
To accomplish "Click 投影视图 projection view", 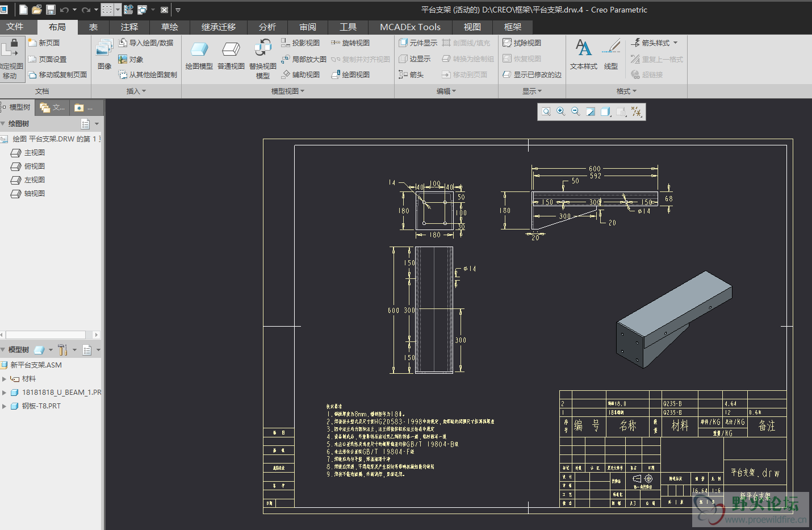I will pyautogui.click(x=300, y=43).
